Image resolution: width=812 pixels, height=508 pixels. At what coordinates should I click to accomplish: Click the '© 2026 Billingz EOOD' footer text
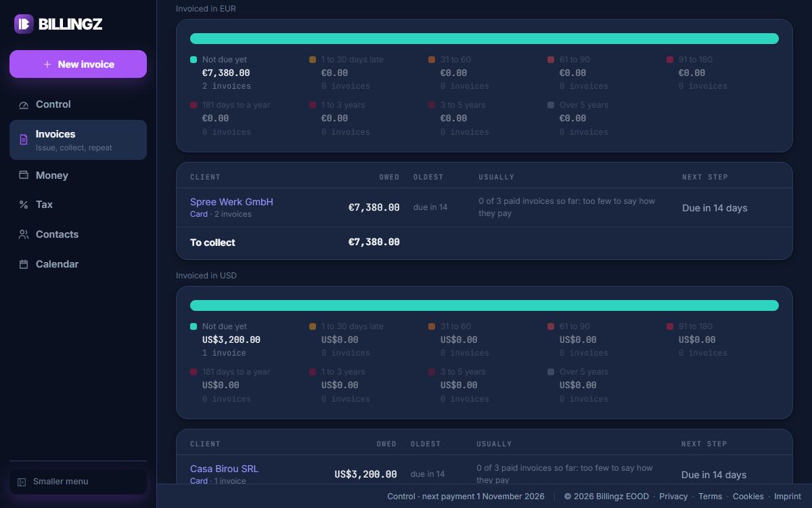[x=606, y=496]
